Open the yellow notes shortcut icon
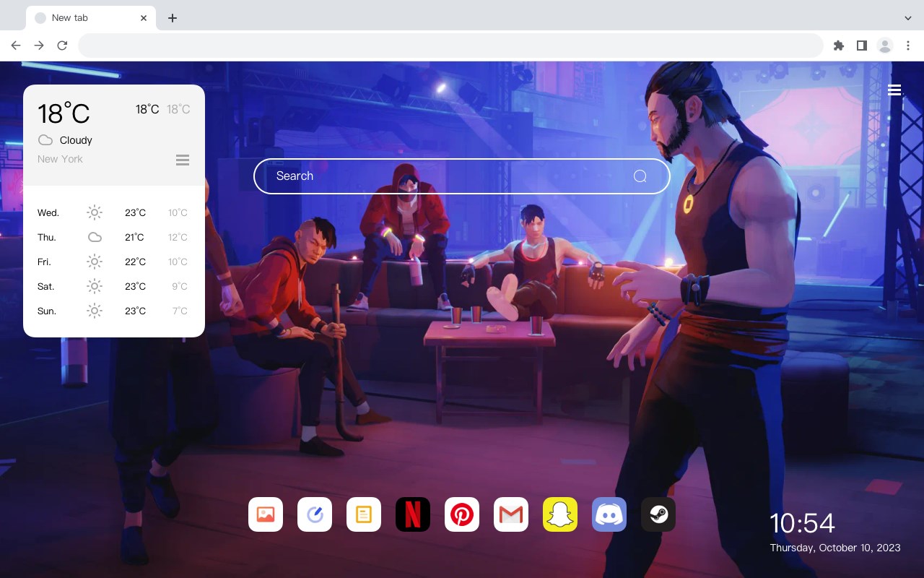Image resolution: width=924 pixels, height=578 pixels. click(x=364, y=514)
